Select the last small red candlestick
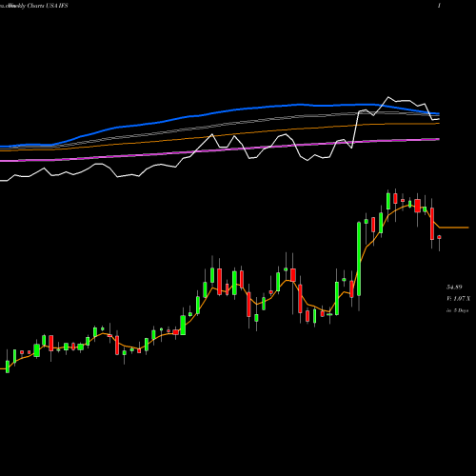This screenshot has height=476, width=476. tap(439, 237)
